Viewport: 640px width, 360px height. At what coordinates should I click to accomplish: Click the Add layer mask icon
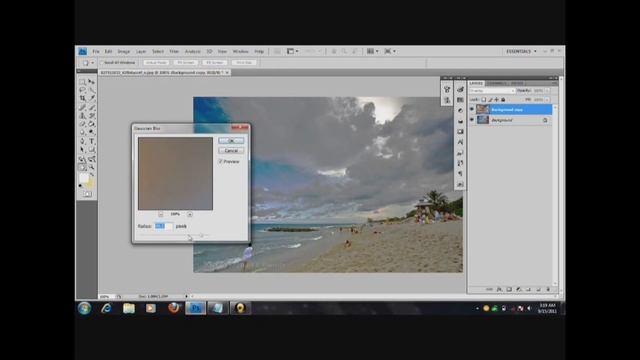pyautogui.click(x=509, y=289)
